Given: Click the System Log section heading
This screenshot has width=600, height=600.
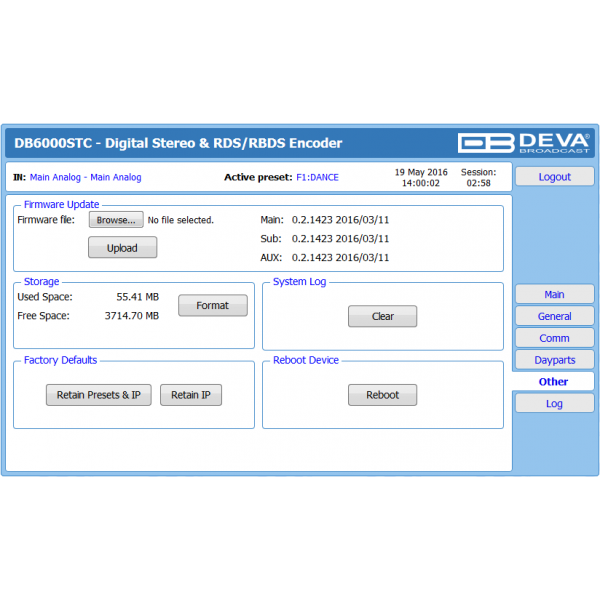Looking at the screenshot, I should click(x=300, y=282).
